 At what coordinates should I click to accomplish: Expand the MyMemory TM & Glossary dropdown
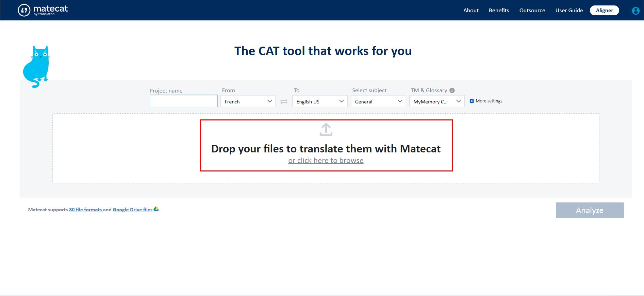[x=437, y=101]
